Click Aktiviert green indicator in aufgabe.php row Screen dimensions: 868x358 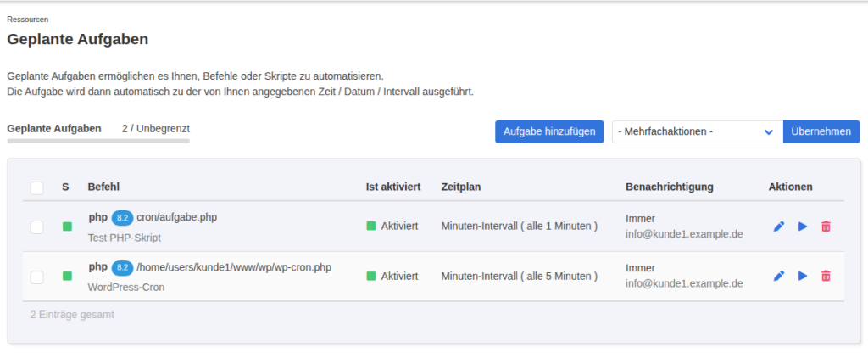[x=371, y=227]
